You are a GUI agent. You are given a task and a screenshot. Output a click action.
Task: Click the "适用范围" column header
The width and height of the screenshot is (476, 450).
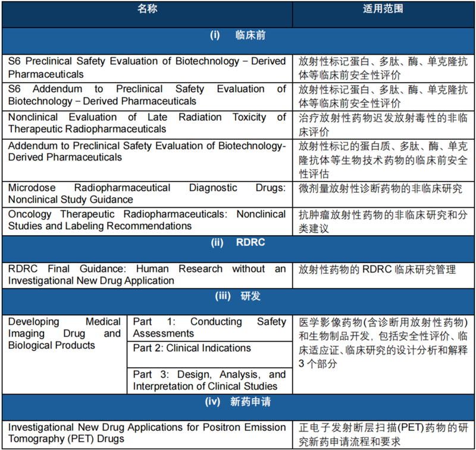click(383, 10)
